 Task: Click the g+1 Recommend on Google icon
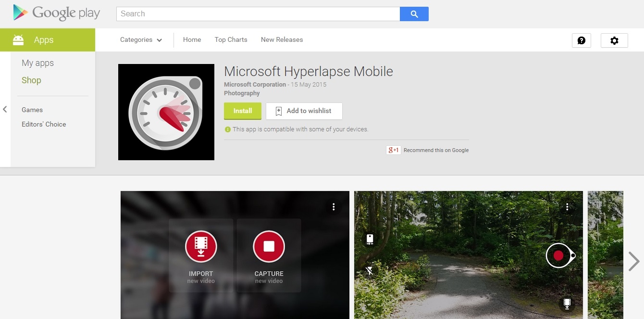(x=393, y=150)
